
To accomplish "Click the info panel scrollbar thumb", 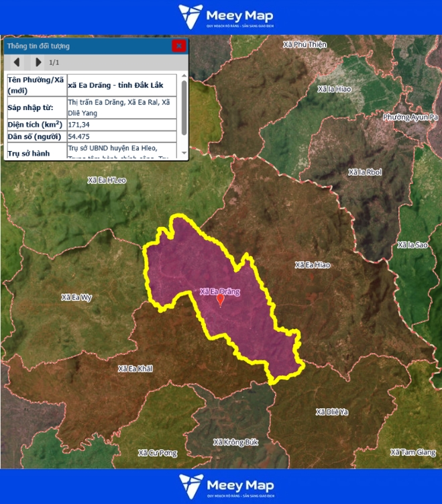I will 184,107.
